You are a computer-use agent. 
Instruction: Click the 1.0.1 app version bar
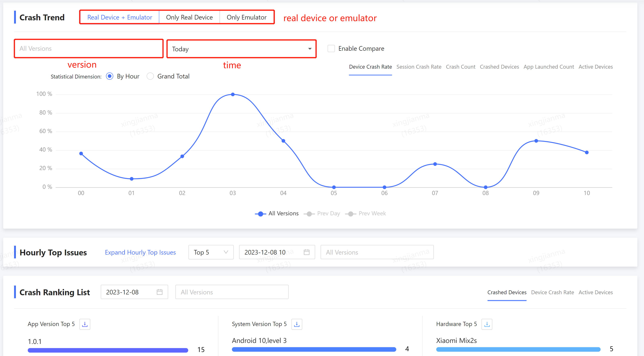pyautogui.click(x=108, y=350)
